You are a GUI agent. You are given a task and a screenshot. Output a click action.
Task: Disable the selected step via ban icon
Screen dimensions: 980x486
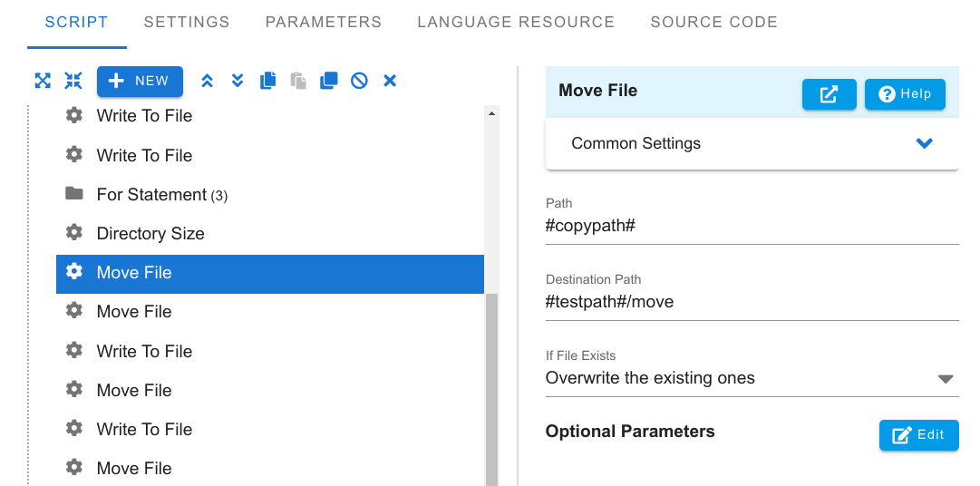coord(359,81)
